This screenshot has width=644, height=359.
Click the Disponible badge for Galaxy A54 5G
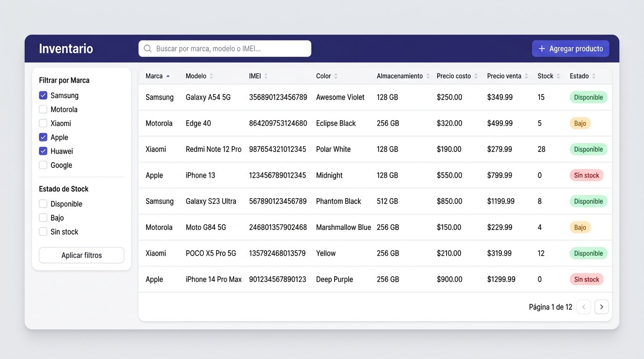588,97
